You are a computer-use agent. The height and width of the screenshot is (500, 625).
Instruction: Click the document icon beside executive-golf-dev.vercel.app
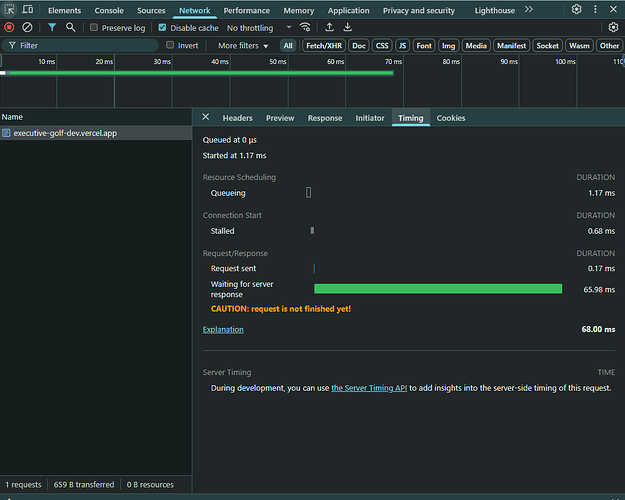click(6, 133)
